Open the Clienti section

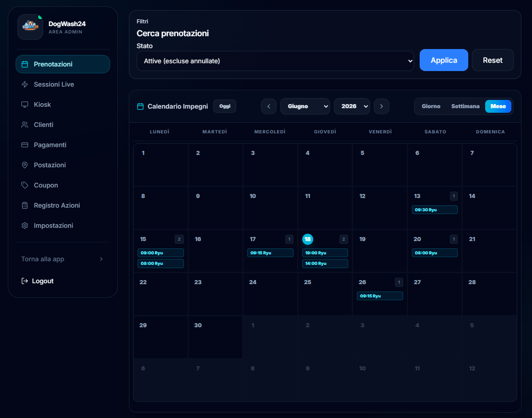tap(63, 125)
